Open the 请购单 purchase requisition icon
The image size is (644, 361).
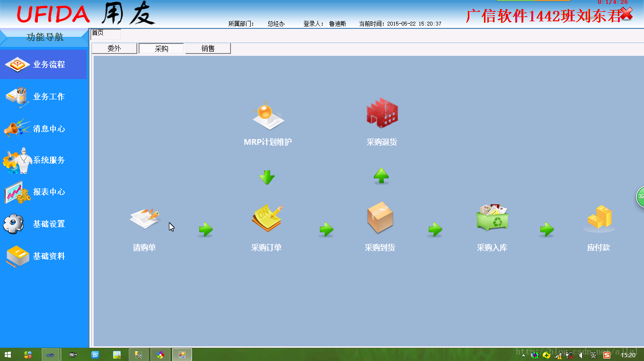(144, 219)
